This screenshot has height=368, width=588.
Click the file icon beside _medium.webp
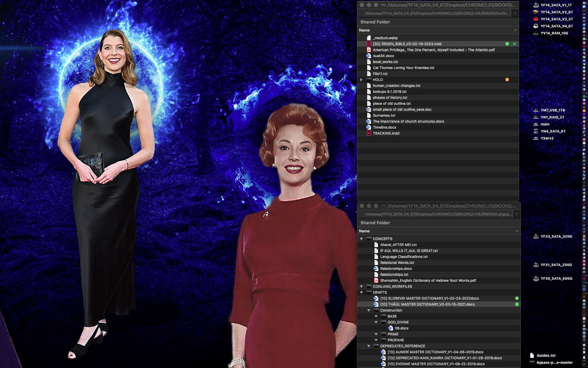[369, 38]
